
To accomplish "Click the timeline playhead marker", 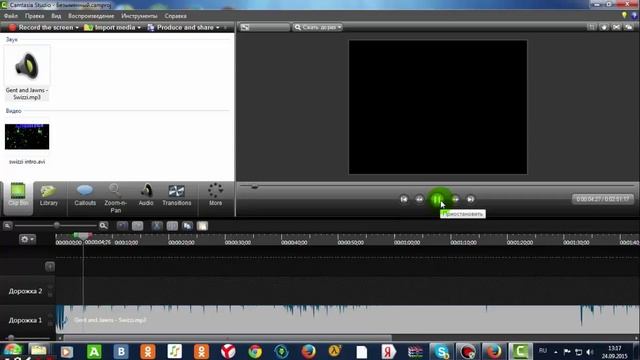I will (x=83, y=236).
